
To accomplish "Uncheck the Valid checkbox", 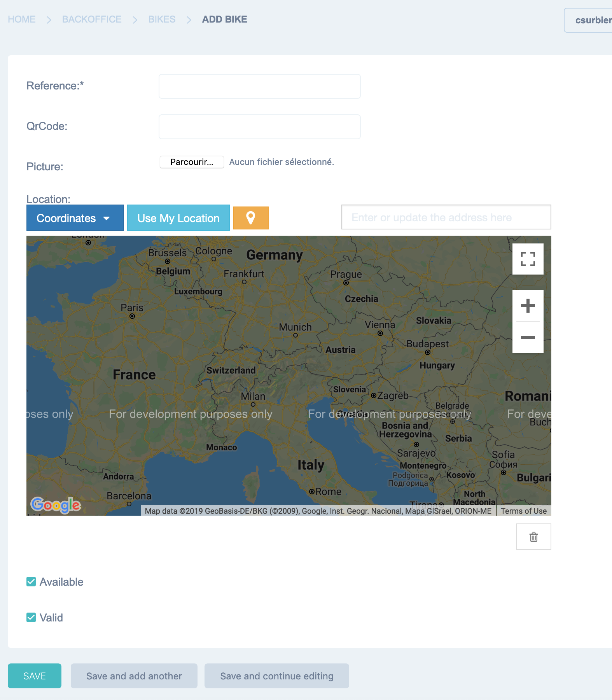I will (31, 617).
